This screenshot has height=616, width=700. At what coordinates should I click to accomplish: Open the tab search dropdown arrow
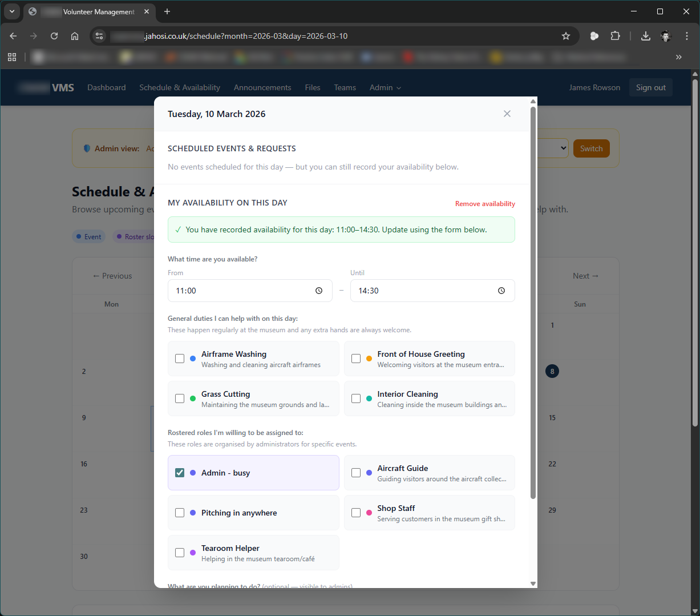12,11
